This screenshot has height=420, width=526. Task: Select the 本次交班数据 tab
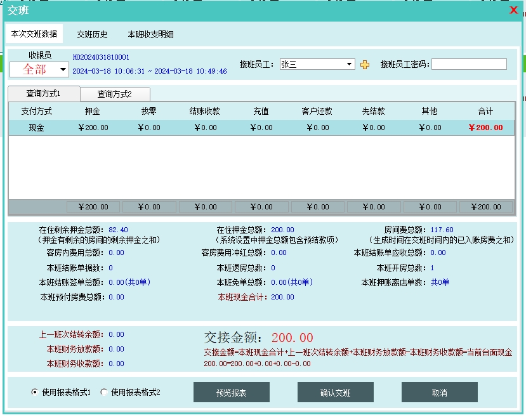pyautogui.click(x=34, y=34)
